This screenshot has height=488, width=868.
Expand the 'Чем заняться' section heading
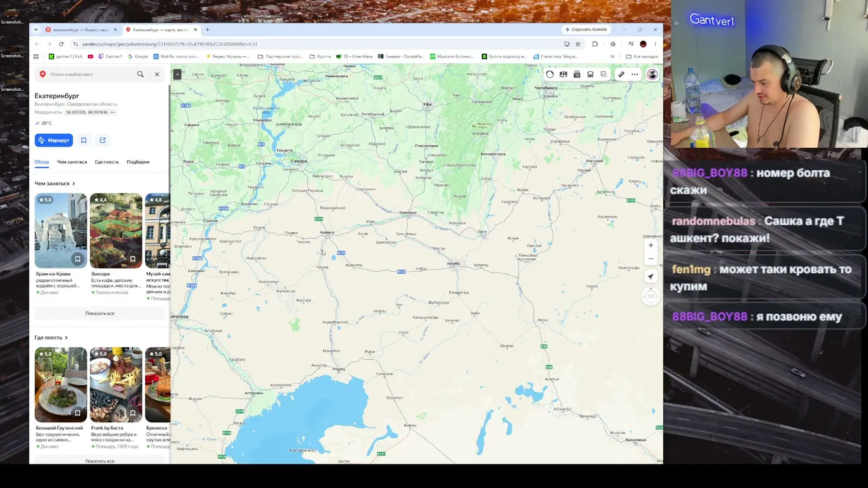tap(55, 184)
